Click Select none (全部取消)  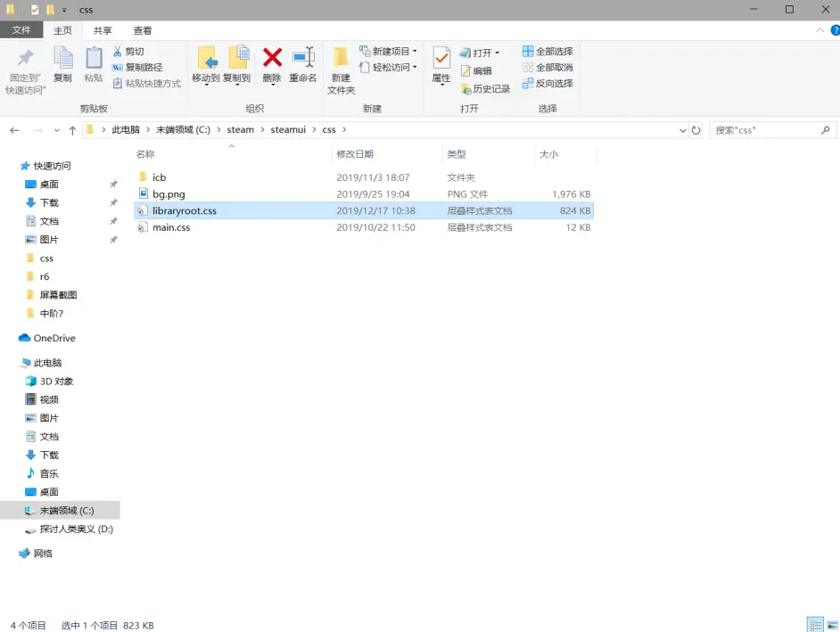(548, 68)
